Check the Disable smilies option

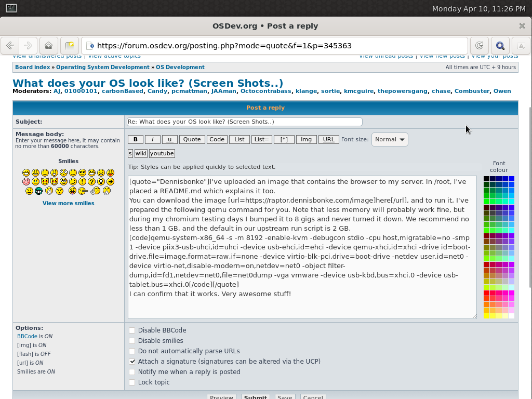click(132, 341)
